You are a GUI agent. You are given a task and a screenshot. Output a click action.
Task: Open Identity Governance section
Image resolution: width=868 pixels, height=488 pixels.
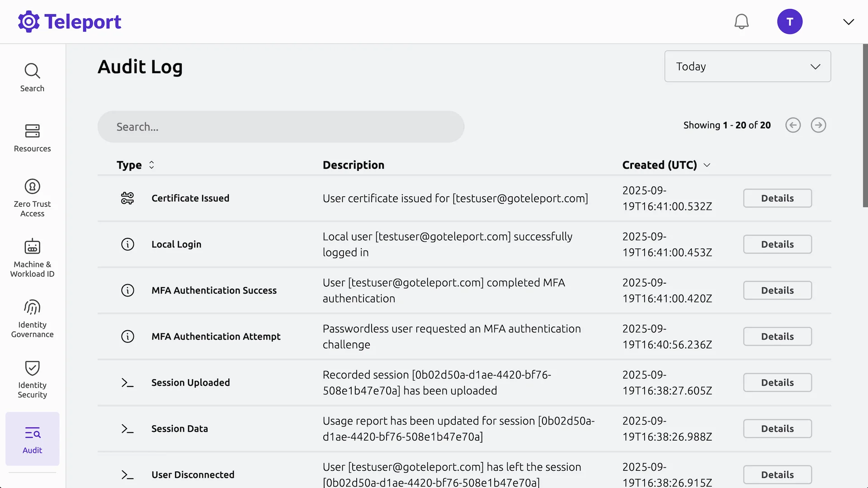tap(32, 319)
